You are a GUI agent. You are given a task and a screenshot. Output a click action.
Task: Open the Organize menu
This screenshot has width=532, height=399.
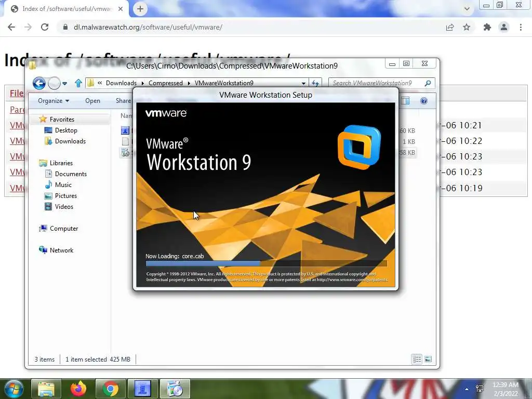(x=54, y=101)
